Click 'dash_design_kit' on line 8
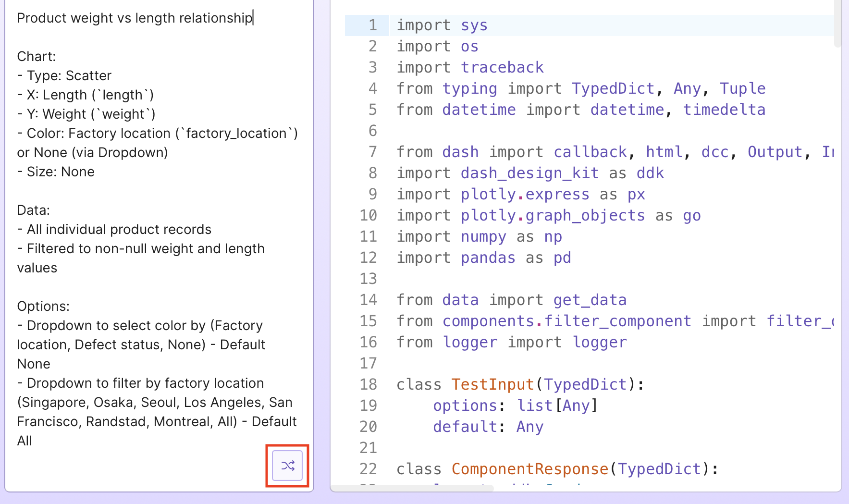849x504 pixels. (529, 173)
